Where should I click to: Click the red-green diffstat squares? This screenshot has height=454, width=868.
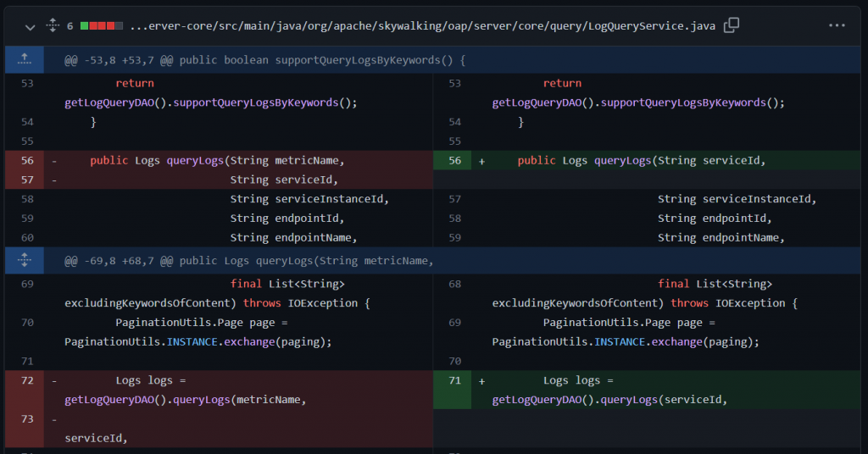coord(101,26)
